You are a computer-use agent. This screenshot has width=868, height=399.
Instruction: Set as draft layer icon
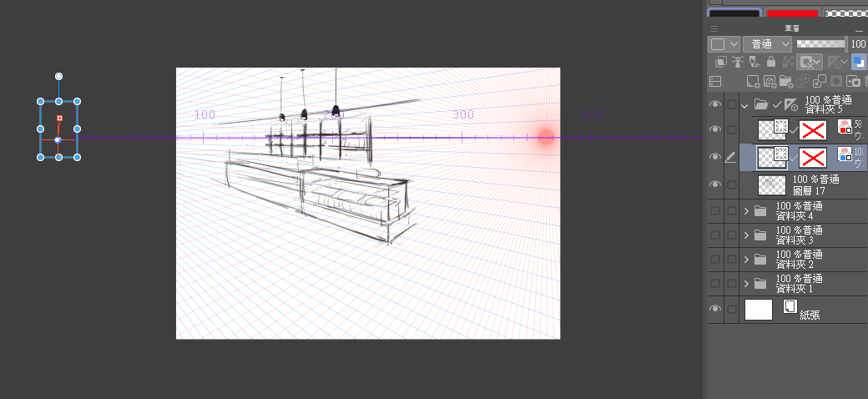click(x=754, y=62)
